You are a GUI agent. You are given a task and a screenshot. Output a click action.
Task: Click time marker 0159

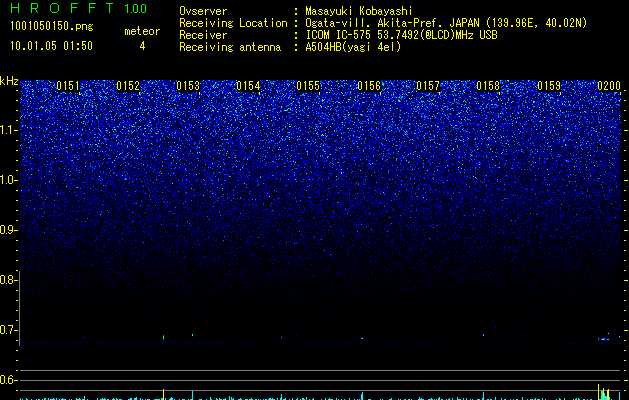click(x=548, y=86)
